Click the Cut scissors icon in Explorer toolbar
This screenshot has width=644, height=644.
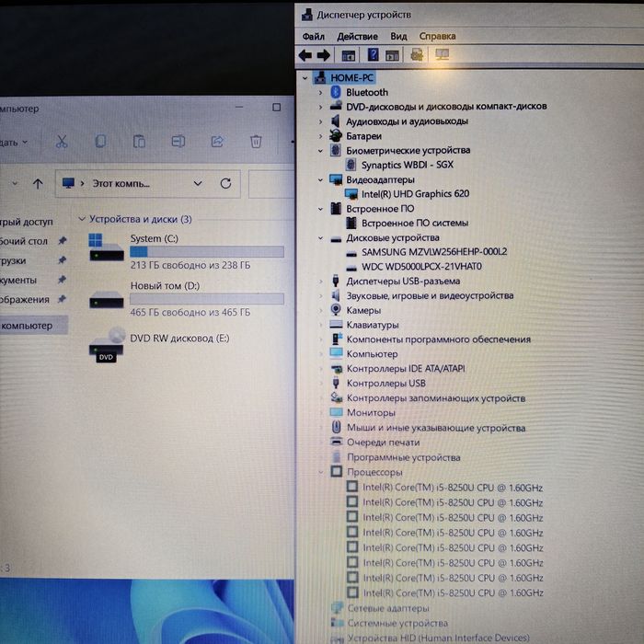(x=62, y=142)
